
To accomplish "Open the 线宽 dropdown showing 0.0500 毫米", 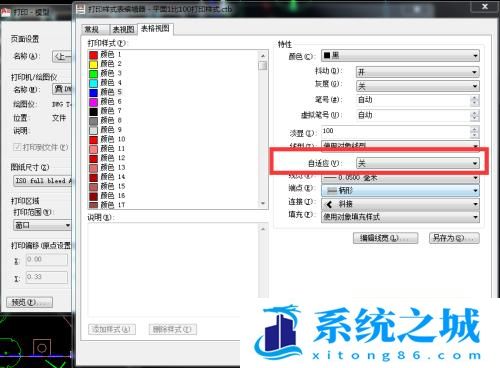I will click(400, 178).
